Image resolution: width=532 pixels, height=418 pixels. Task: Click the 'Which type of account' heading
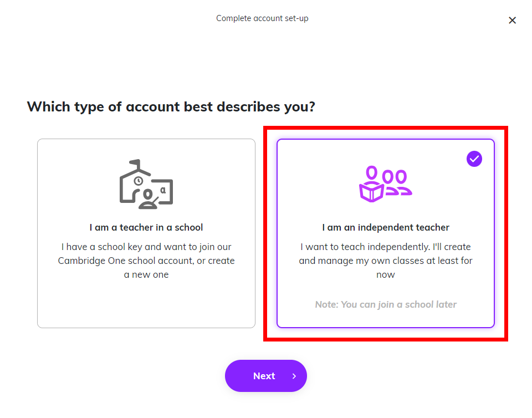(x=171, y=106)
